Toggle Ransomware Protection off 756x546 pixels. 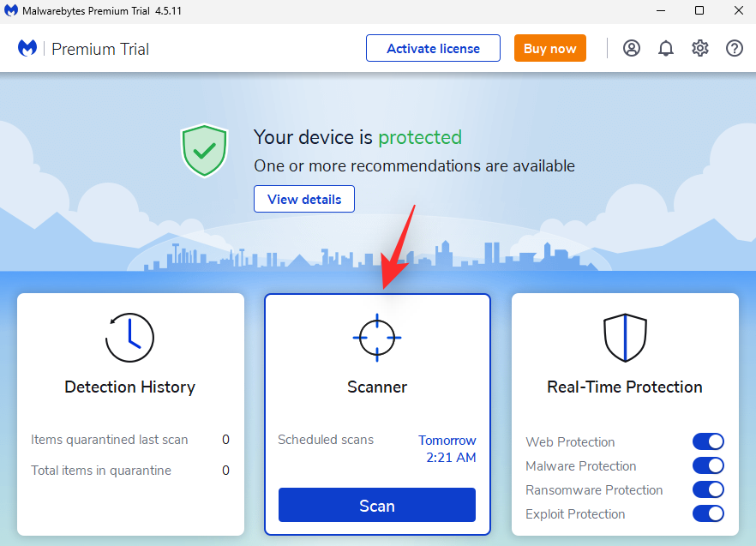tap(708, 490)
